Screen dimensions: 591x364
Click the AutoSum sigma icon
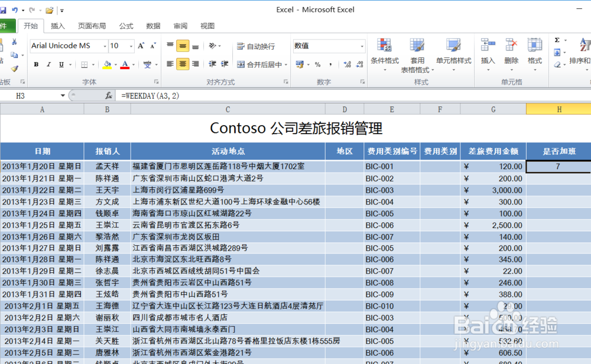tap(557, 40)
